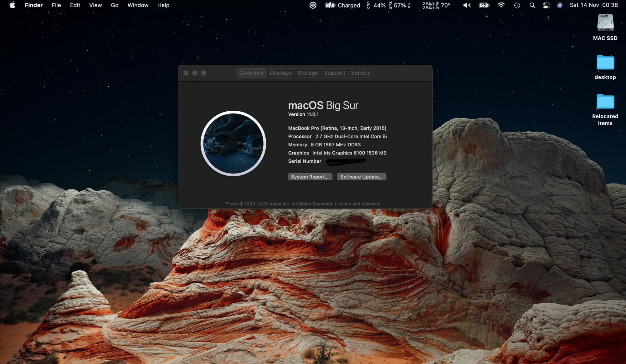Open the Apple menu

(12, 5)
